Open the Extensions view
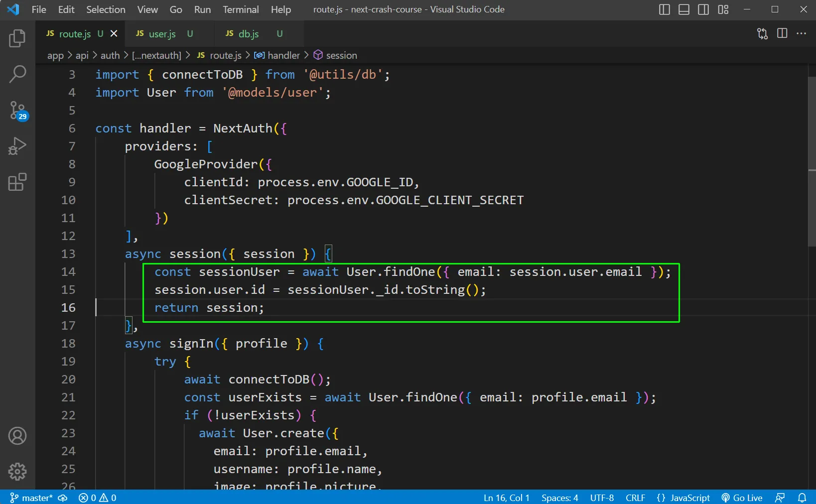The width and height of the screenshot is (816, 504). tap(17, 182)
